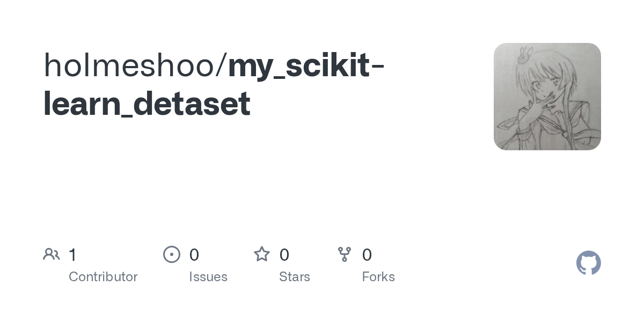
Task: Click the learn_detaset line of the title
Action: (147, 104)
